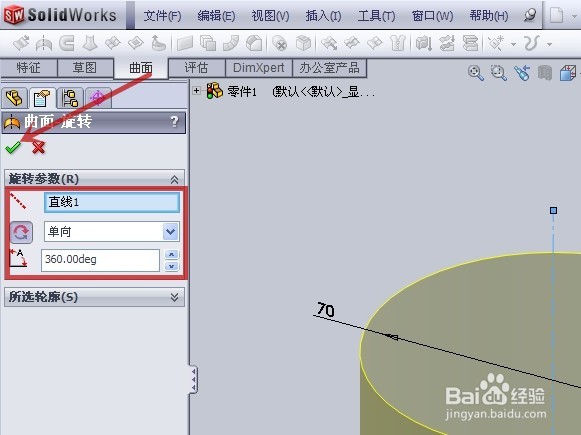The height and width of the screenshot is (435, 581).
Task: Select the Fillet tool in surface toolbar
Action: 254,43
